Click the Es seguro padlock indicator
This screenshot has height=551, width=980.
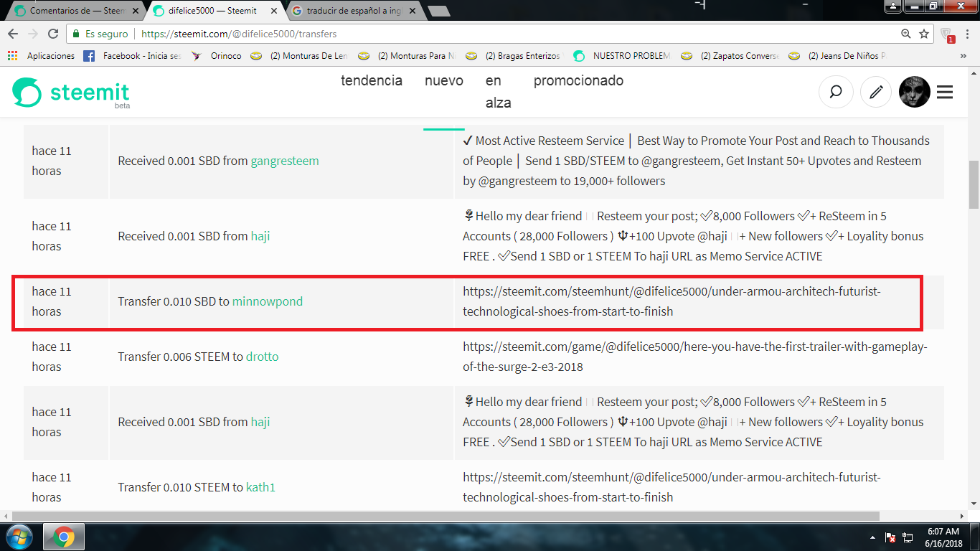(100, 34)
